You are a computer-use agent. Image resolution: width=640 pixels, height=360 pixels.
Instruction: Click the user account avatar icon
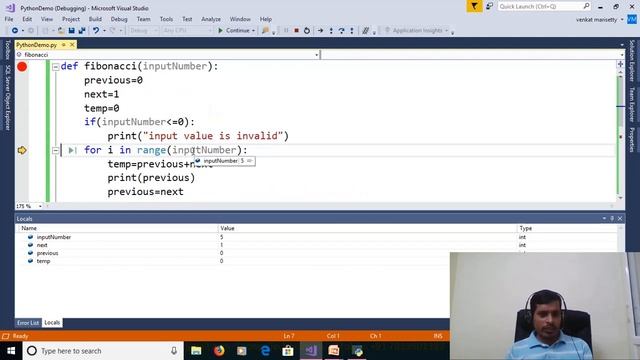point(632,19)
